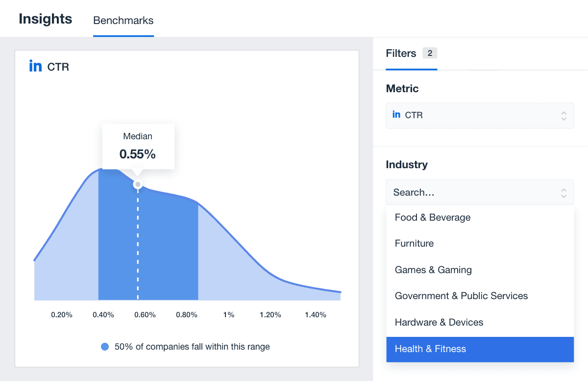
Task: Click the median marker dot on the curve
Action: (138, 184)
